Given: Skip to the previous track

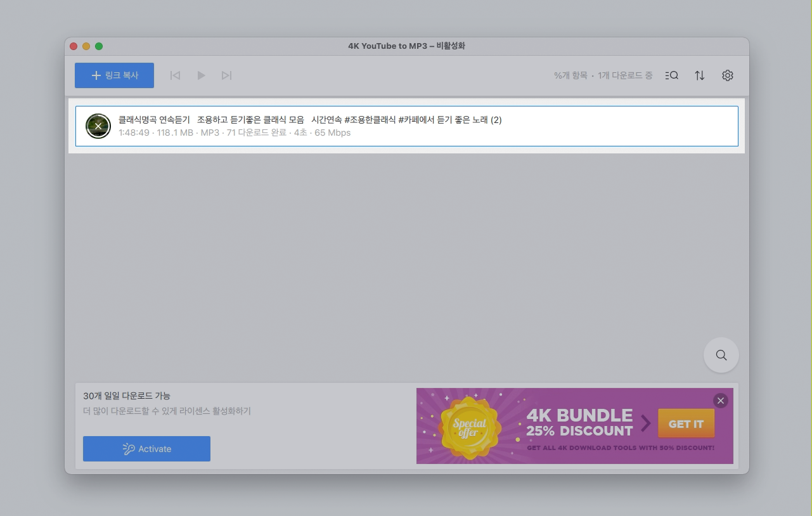Looking at the screenshot, I should click(176, 75).
